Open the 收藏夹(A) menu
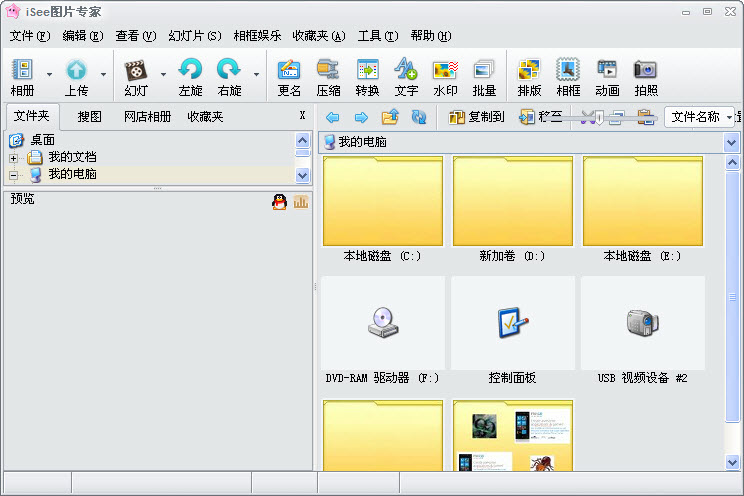Viewport: 744px width, 496px height. tap(319, 36)
